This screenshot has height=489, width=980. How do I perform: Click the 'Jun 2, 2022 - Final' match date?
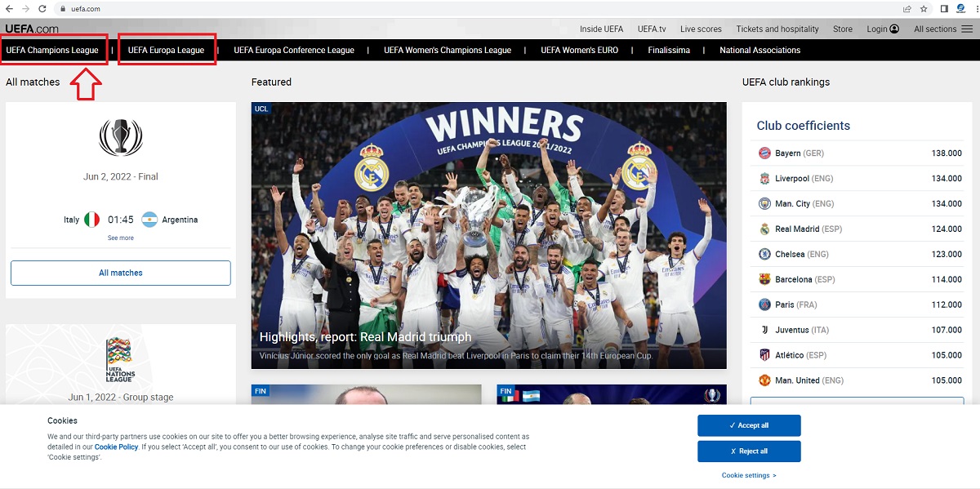(121, 176)
